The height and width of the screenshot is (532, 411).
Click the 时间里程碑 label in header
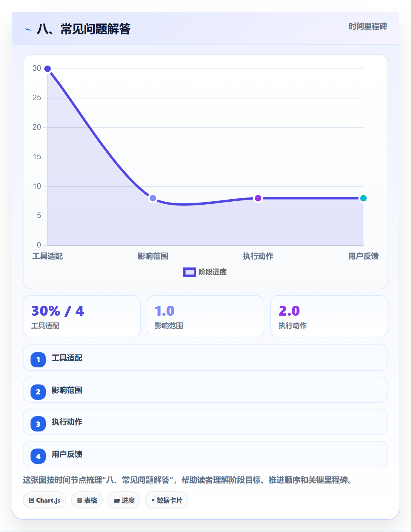point(368,26)
